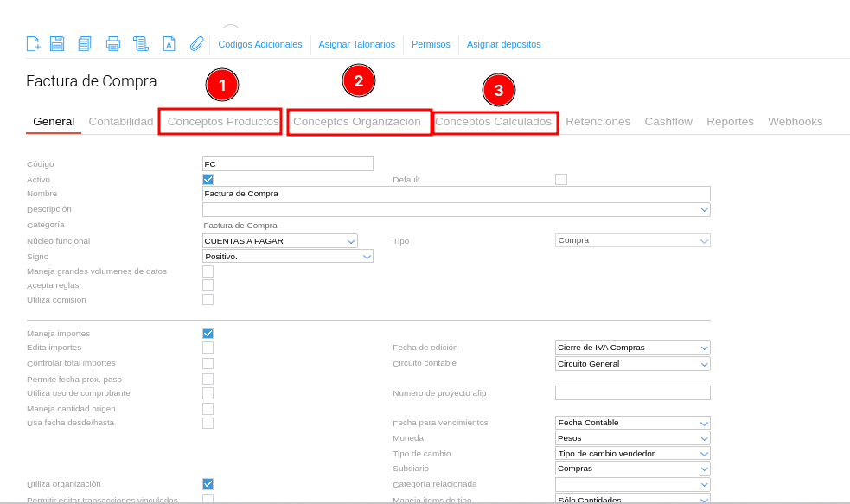Check the Acepta reglas checkbox
The width and height of the screenshot is (850, 504).
(208, 285)
